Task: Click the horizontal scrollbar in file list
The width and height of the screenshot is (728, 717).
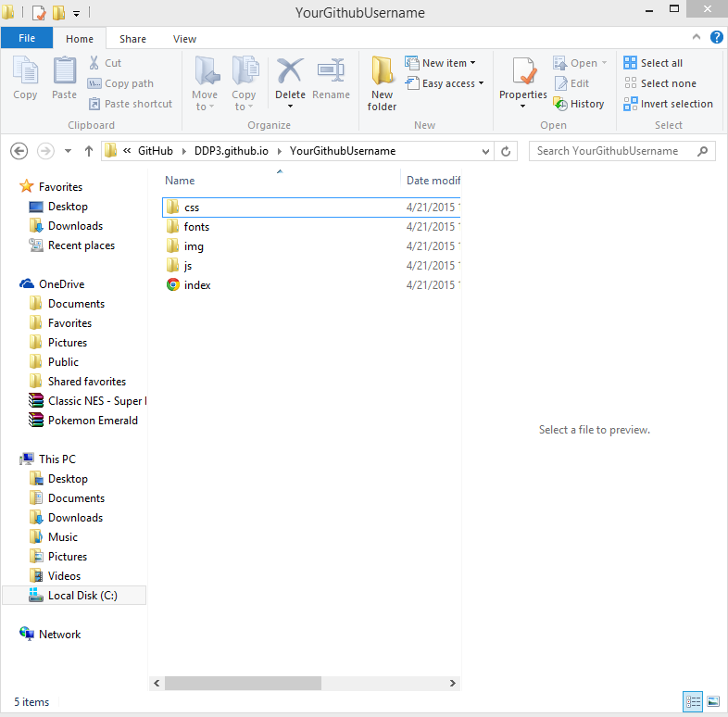Action: pos(243,683)
